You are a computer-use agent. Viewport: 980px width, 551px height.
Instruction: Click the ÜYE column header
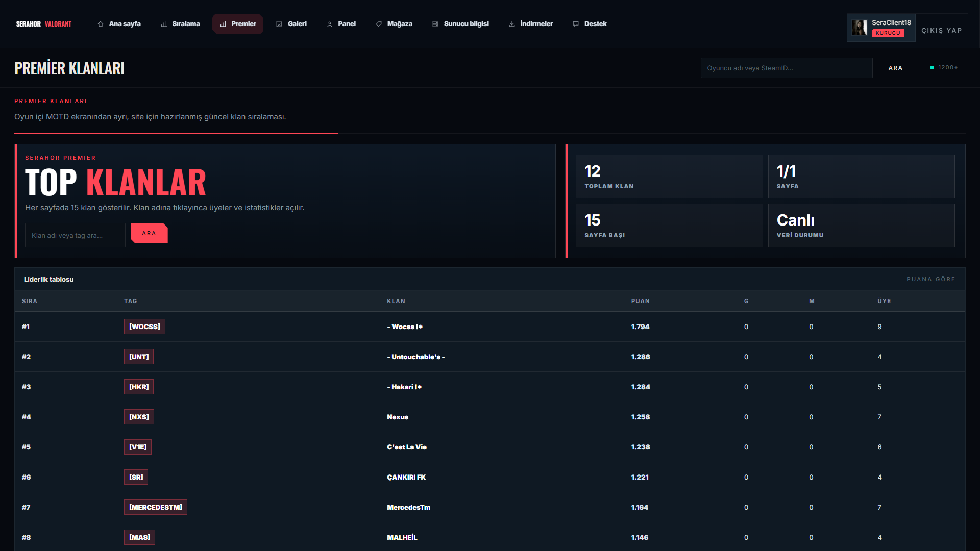(x=884, y=301)
